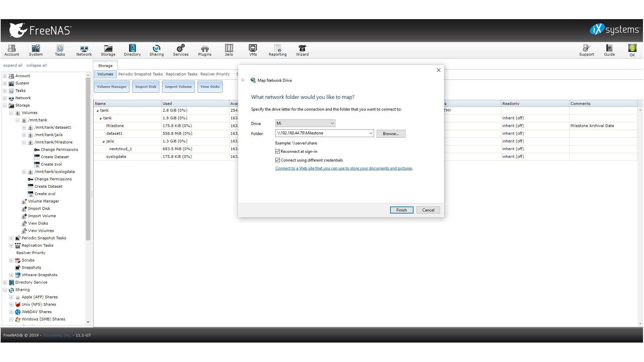Image resolution: width=644 pixels, height=362 pixels.
Task: Click the iXsystems, Inc. footer link
Action: [x=57, y=335]
